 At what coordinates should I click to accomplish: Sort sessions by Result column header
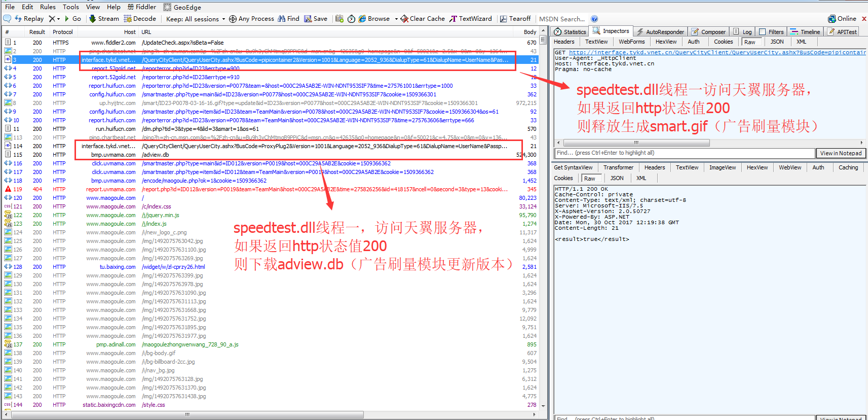37,31
